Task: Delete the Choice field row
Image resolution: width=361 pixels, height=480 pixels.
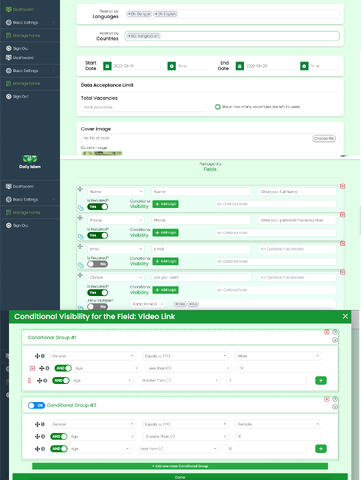Action: 342,272
